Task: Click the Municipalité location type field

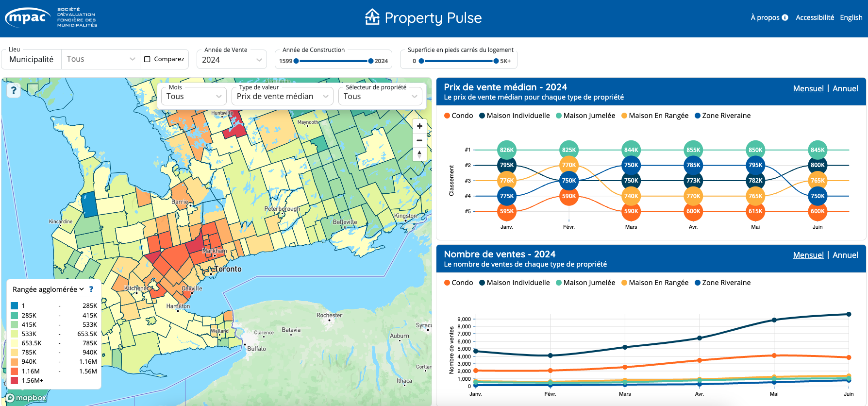Action: pos(31,59)
